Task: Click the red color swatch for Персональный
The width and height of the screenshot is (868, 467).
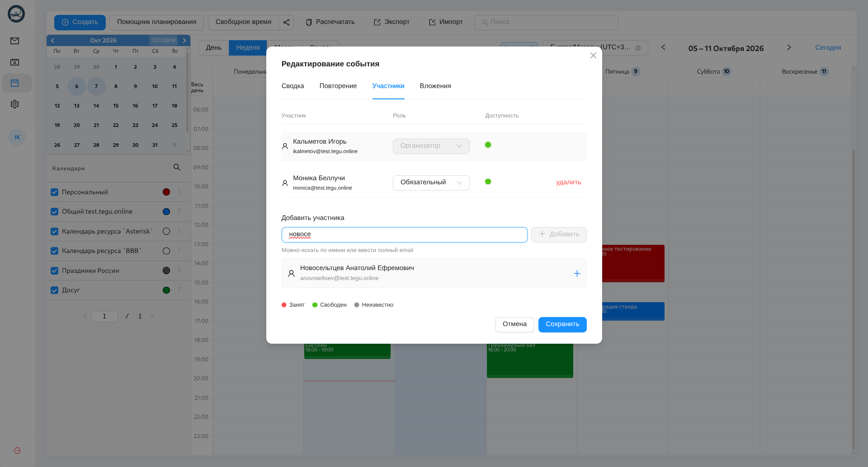Action: [166, 192]
